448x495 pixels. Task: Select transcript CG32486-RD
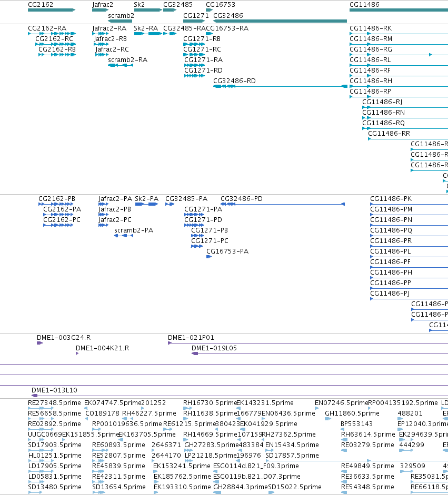tap(280, 86)
